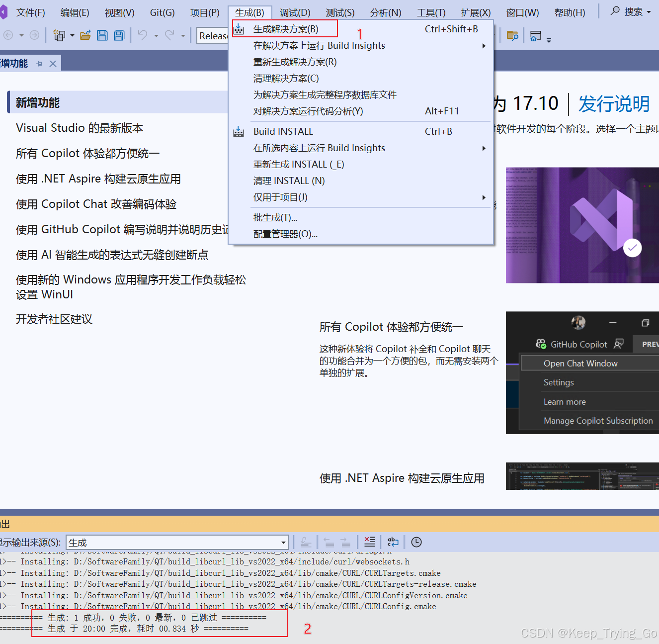Viewport: 659px width, 644px height.
Task: Open 使用 .NET Aspire 构建云原生应用 sidebar topic
Action: (98, 179)
